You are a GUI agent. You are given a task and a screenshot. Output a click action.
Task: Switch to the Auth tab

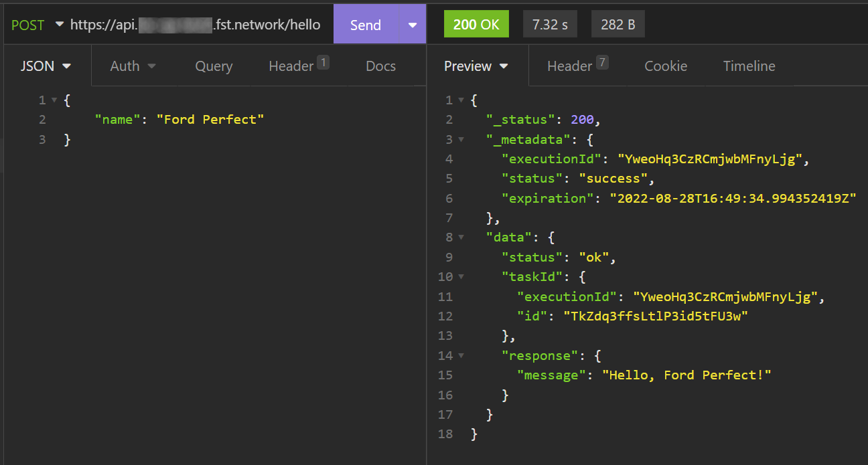133,66
